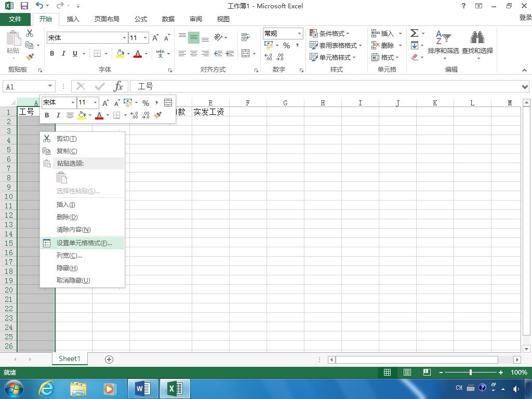Zoom out with the minus button in the status bar

click(441, 373)
